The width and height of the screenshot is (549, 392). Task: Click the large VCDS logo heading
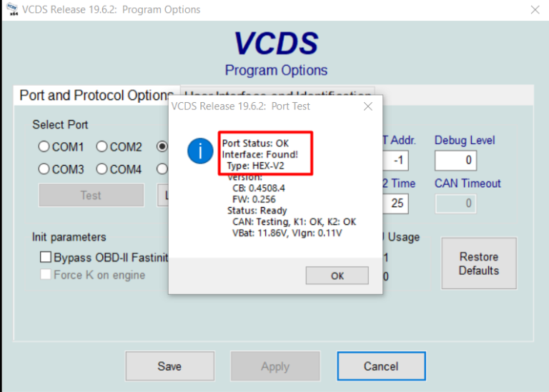pyautogui.click(x=276, y=44)
